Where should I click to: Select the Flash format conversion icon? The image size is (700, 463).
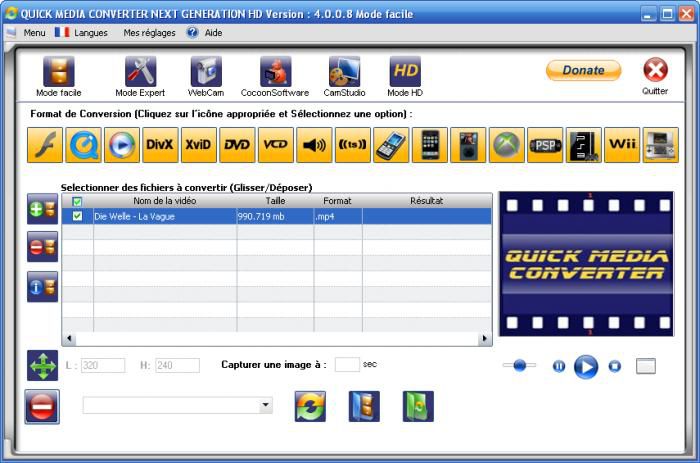click(43, 144)
